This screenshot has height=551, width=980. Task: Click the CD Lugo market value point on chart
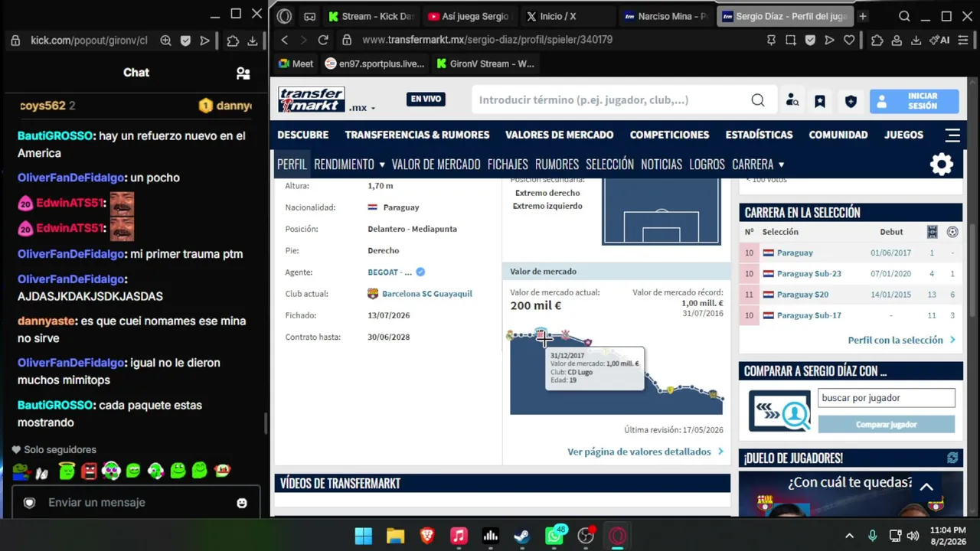[541, 334]
